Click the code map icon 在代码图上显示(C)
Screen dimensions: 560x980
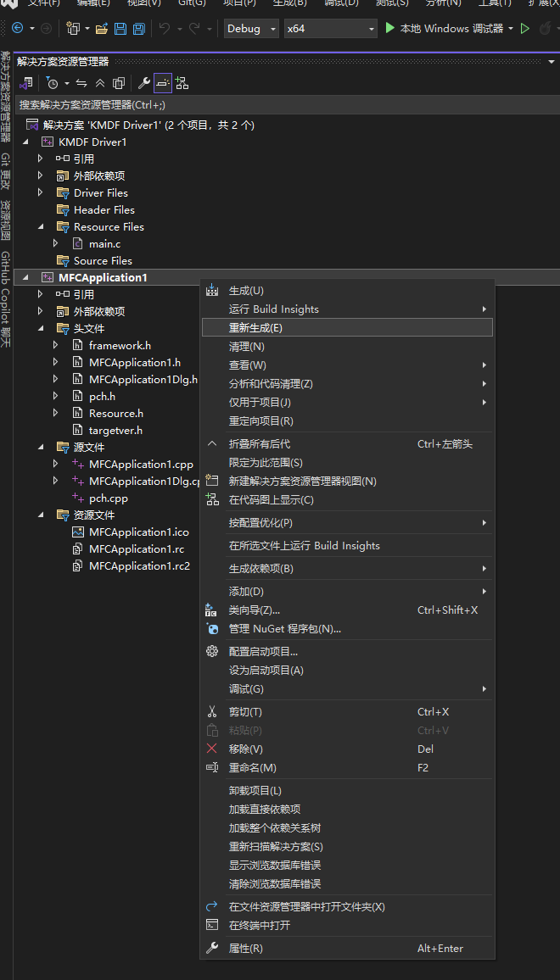(211, 499)
